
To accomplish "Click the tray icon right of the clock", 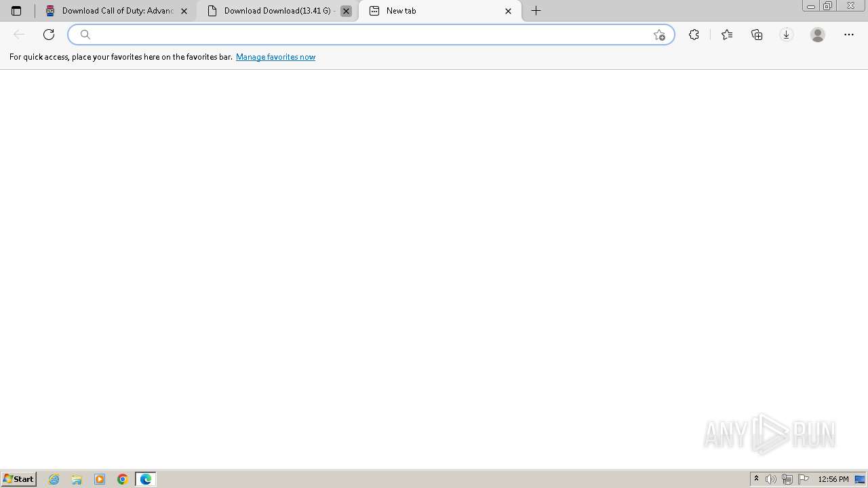I will 860,479.
